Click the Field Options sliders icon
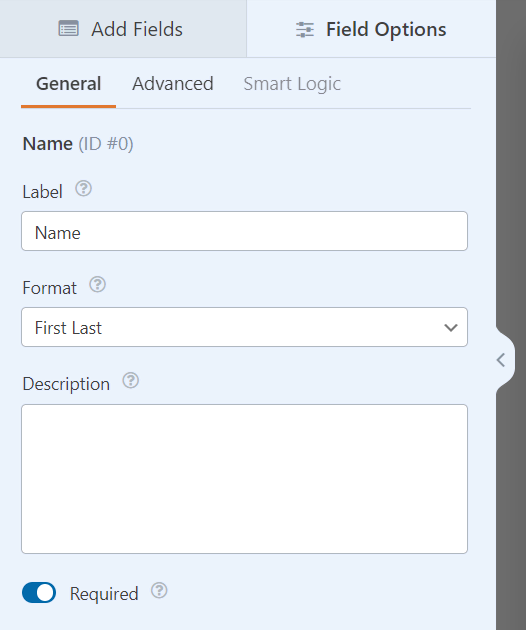The image size is (526, 630). point(305,30)
